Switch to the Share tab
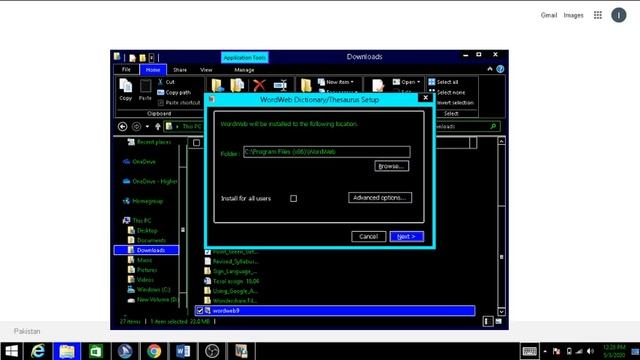This screenshot has width=640, height=360. (x=180, y=70)
